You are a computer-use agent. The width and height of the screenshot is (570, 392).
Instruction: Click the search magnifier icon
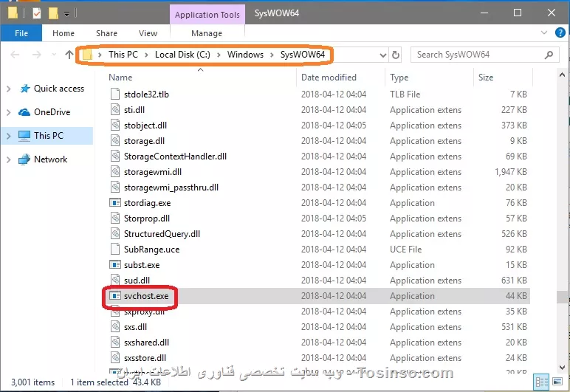549,55
